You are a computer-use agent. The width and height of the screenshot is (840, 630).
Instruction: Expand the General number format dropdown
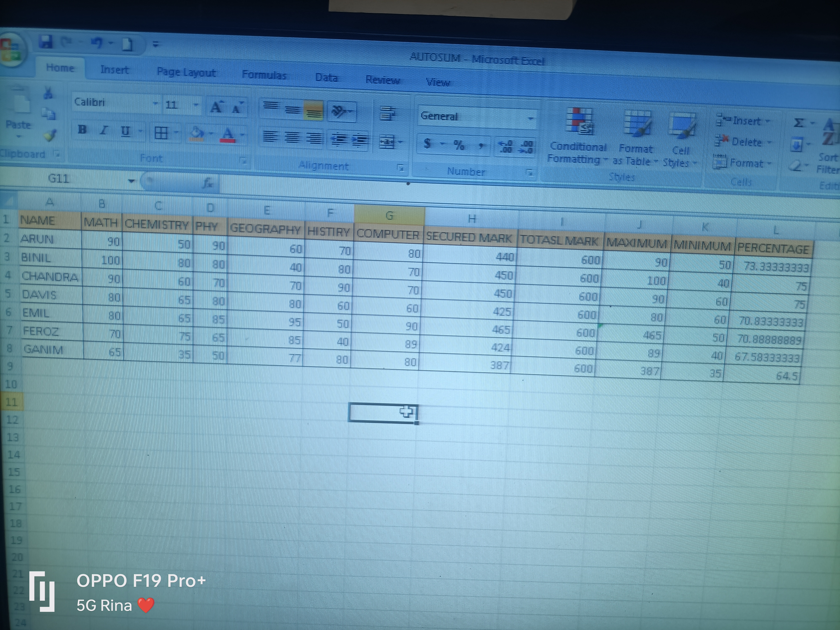[x=531, y=118]
